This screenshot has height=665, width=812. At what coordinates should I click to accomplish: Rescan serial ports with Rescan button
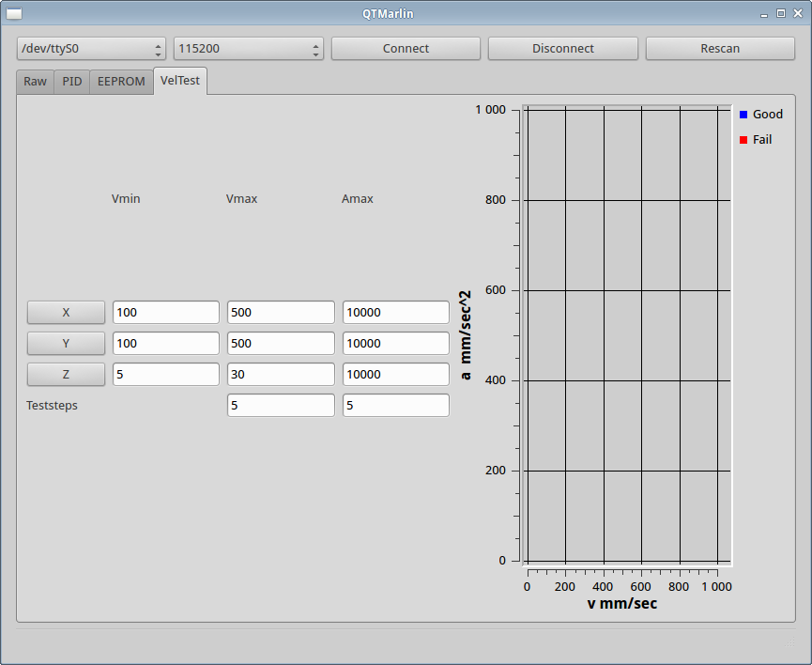(x=720, y=49)
